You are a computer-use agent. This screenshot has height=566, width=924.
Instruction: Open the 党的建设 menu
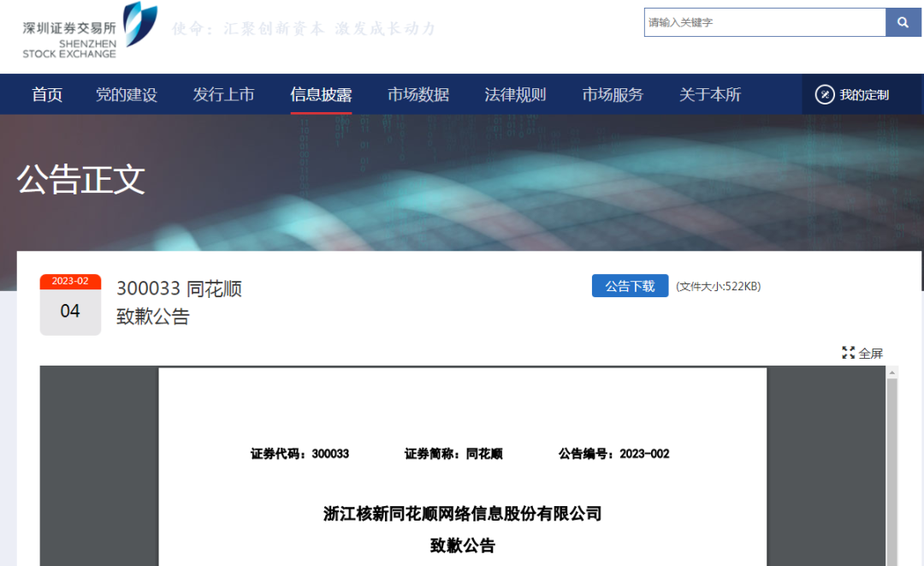[x=127, y=95]
